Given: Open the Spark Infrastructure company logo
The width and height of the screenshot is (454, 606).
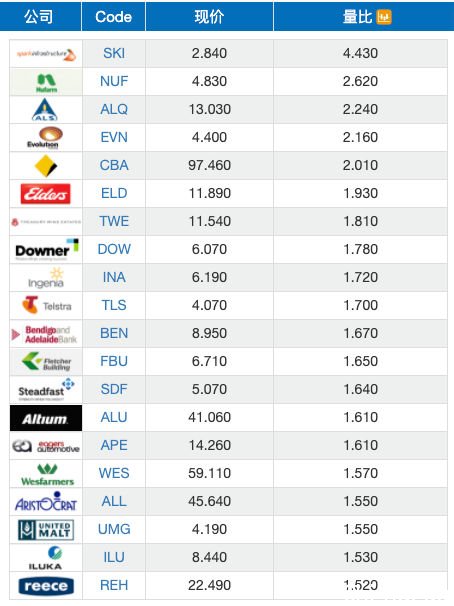Looking at the screenshot, I should [x=46, y=54].
